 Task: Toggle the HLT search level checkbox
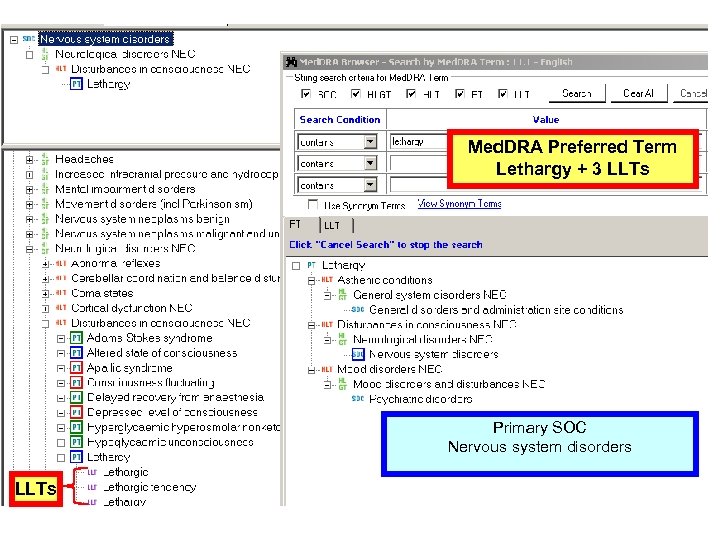click(411, 94)
